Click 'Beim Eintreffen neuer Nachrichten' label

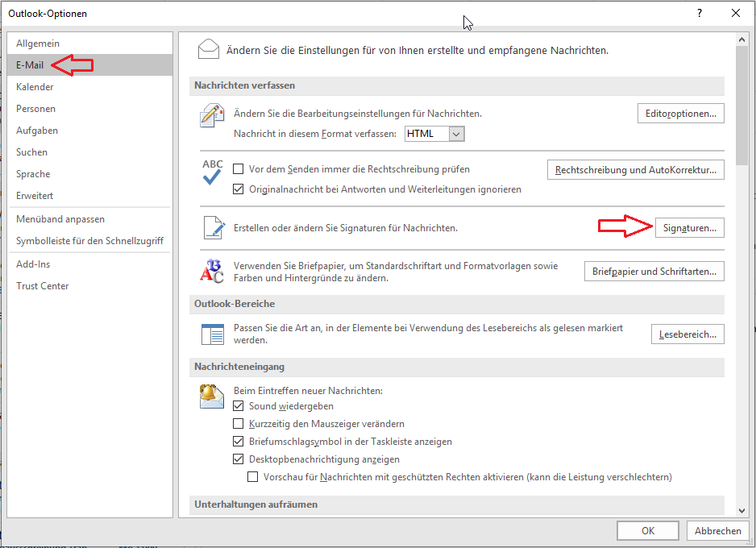click(x=308, y=390)
